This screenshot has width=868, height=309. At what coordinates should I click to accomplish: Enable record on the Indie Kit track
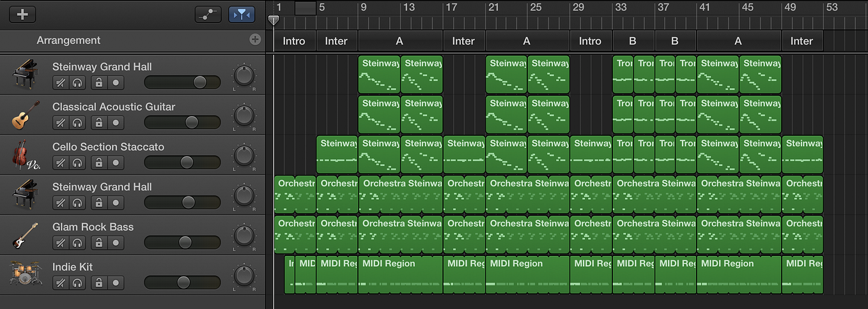pyautogui.click(x=116, y=282)
